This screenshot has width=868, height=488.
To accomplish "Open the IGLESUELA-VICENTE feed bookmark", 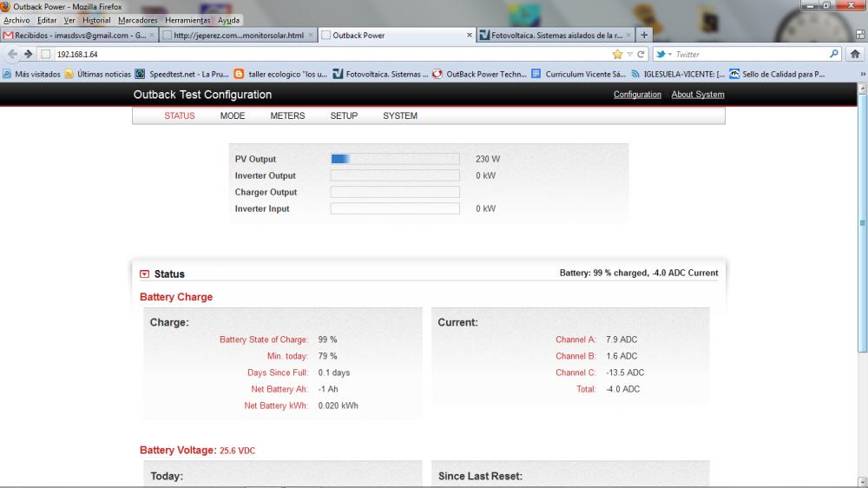I will coord(678,74).
